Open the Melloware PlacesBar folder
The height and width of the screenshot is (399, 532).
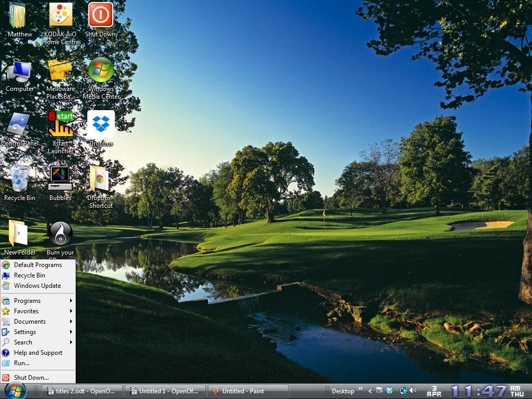click(60, 70)
